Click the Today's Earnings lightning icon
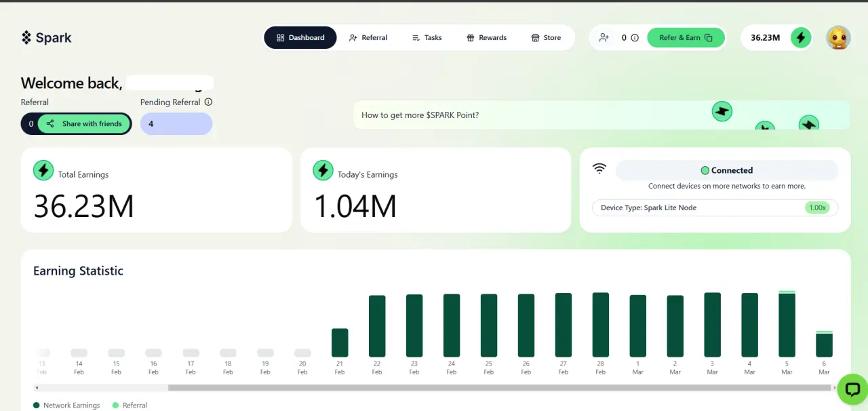This screenshot has width=868, height=411. [x=323, y=170]
